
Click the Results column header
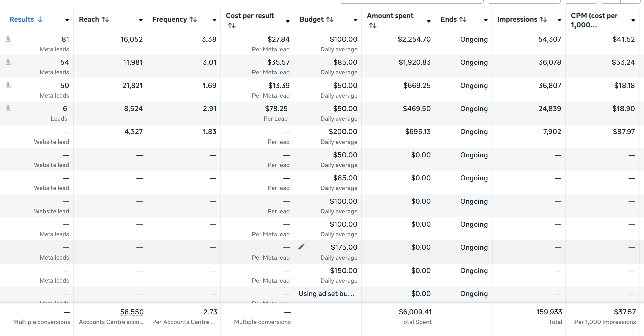[22, 19]
